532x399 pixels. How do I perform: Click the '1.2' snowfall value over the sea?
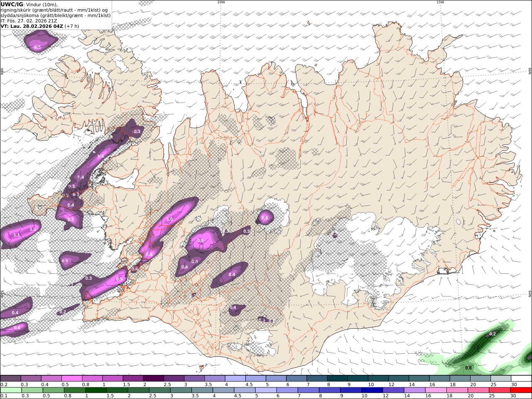[33, 229]
